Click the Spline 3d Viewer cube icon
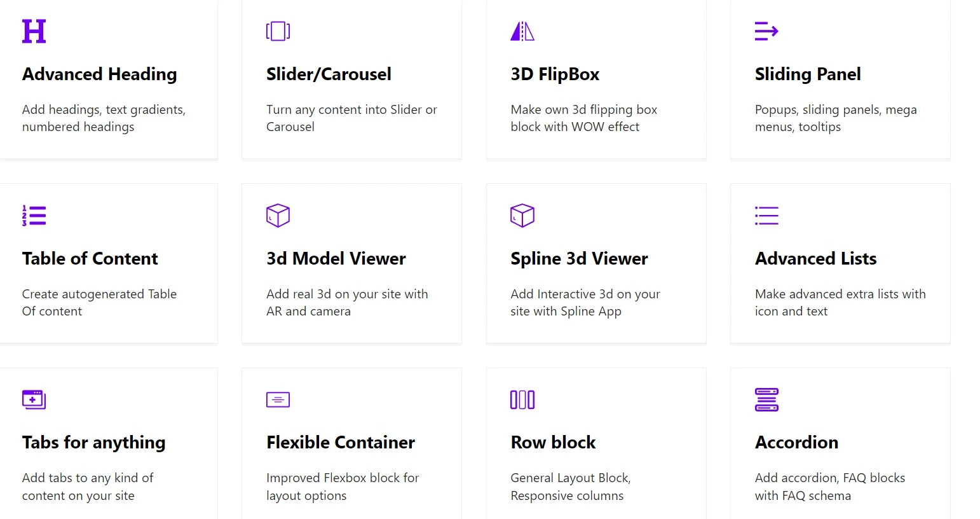 (522, 216)
